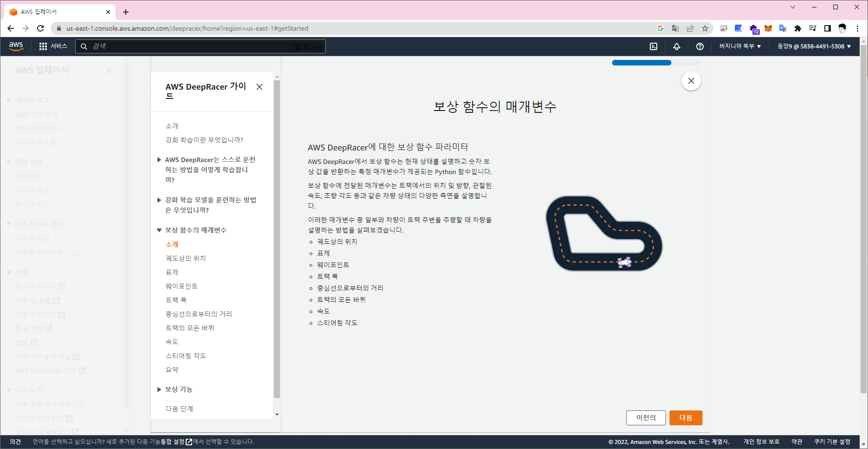Viewport: 868px width, 449px height.
Task: Go back in browser history
Action: [x=11, y=28]
